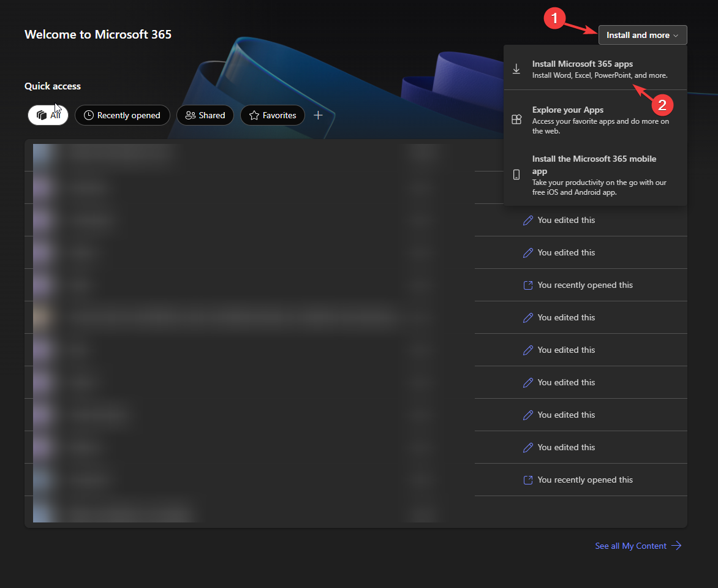Click the topmost You edited this entry
718x588 pixels.
click(559, 221)
